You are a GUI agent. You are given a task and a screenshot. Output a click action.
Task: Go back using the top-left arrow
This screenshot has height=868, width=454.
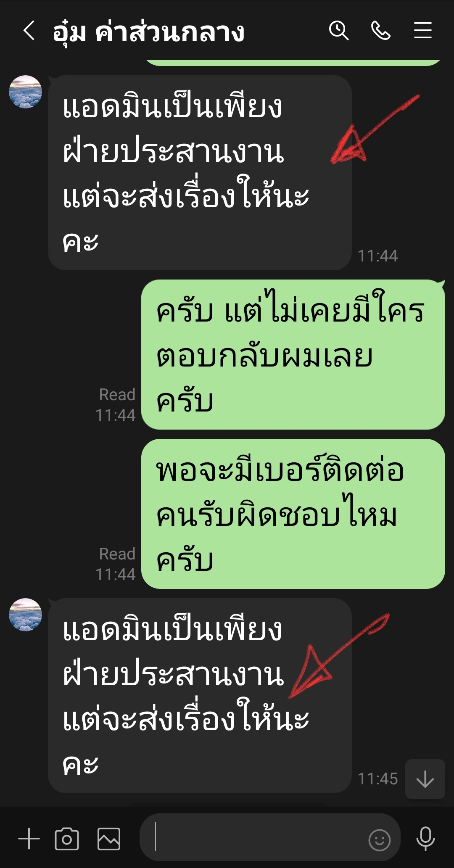(x=29, y=31)
